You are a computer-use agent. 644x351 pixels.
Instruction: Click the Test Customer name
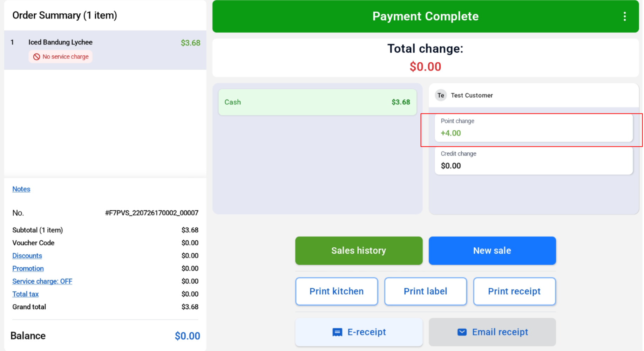[472, 95]
